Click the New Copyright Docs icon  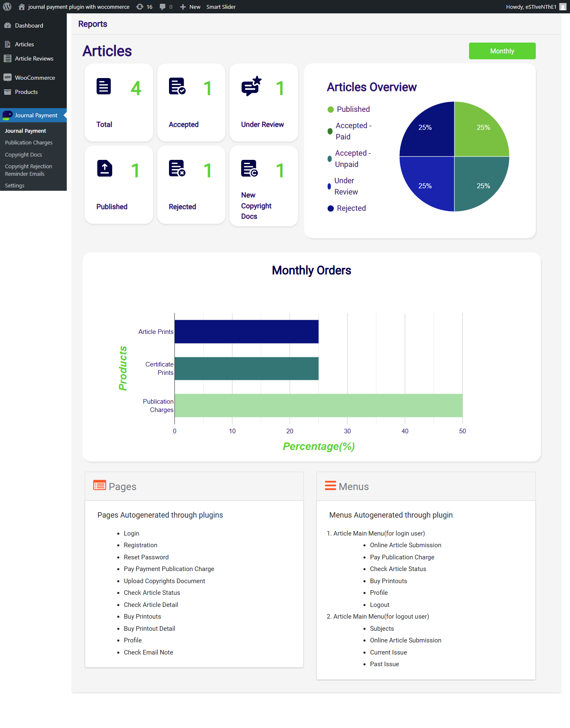(250, 169)
